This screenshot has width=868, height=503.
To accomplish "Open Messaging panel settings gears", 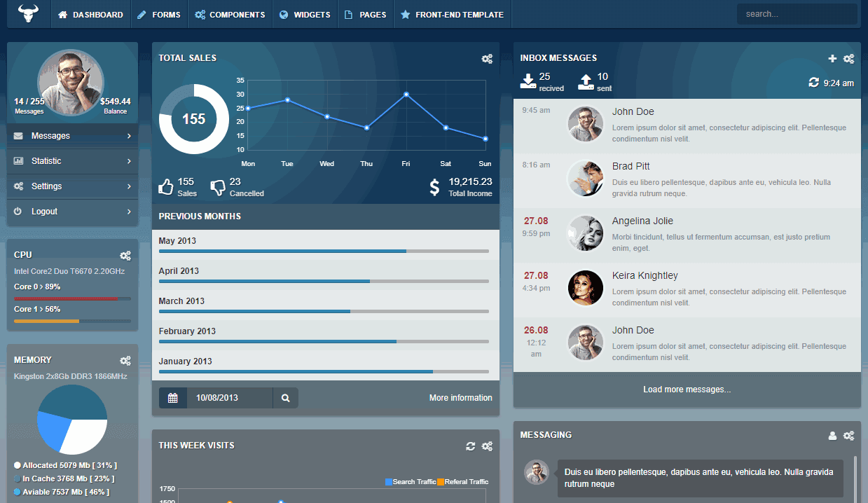I will (x=848, y=436).
